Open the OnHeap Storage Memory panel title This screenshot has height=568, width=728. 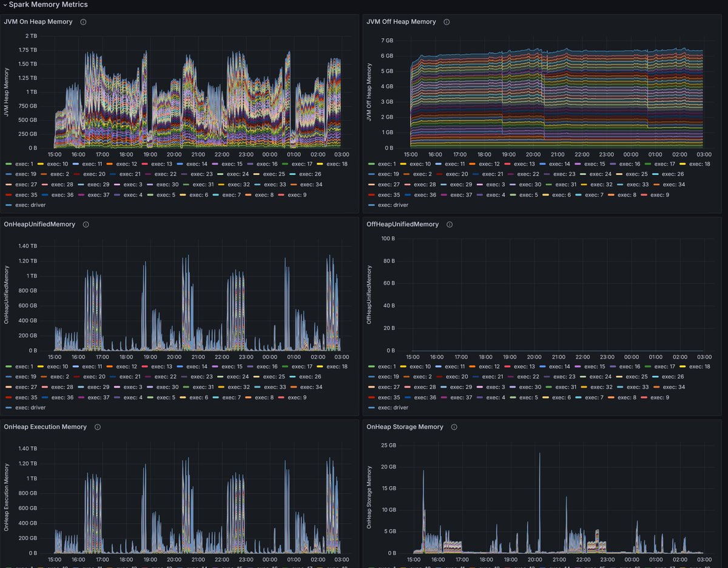pyautogui.click(x=405, y=427)
